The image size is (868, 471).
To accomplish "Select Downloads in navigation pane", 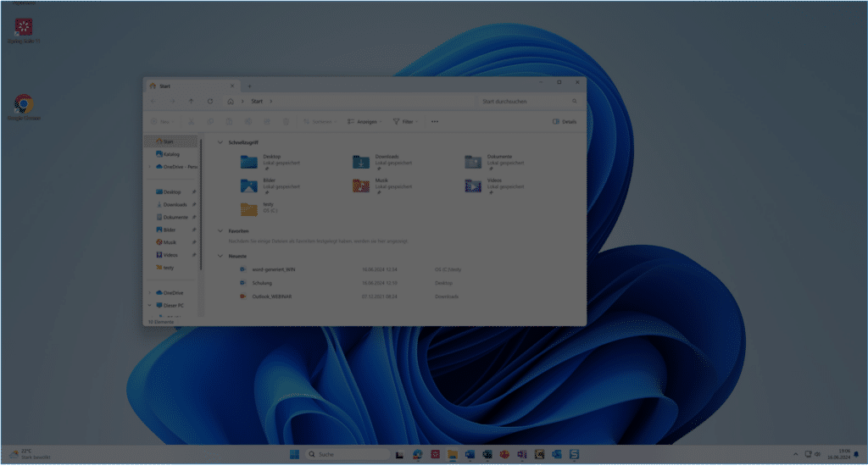I will [171, 205].
